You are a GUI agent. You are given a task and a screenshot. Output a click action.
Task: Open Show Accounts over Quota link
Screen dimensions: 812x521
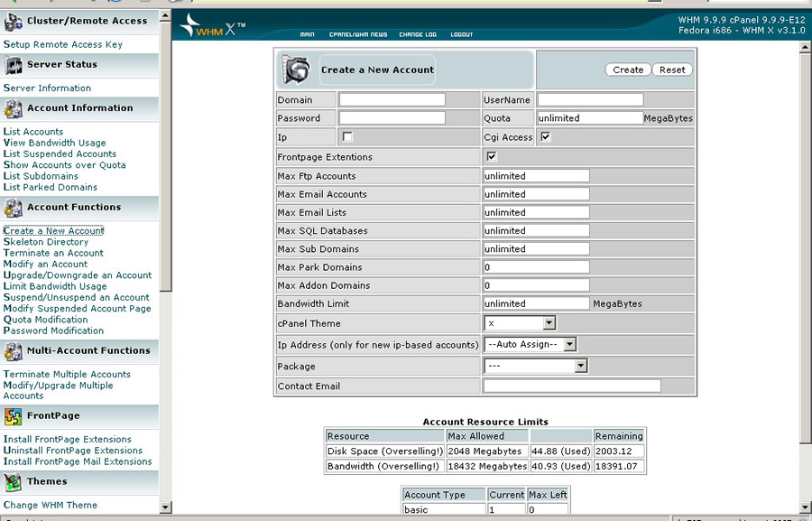pyautogui.click(x=64, y=165)
